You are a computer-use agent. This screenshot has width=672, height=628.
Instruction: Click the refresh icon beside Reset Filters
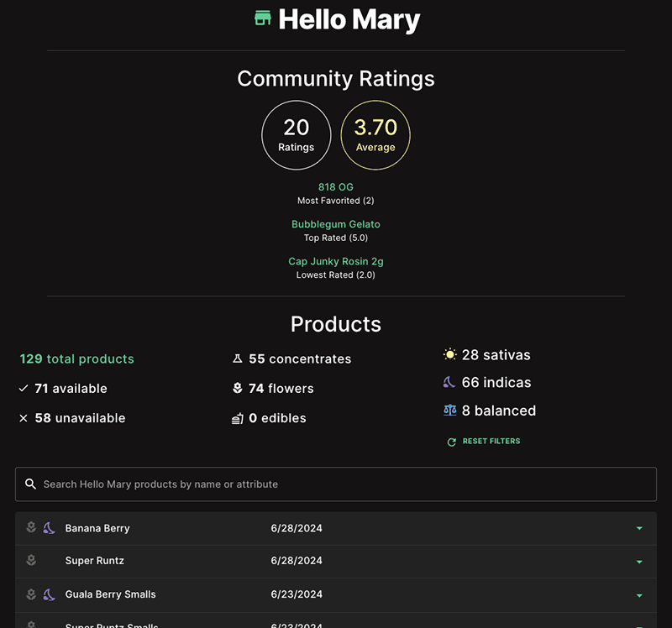[452, 442]
